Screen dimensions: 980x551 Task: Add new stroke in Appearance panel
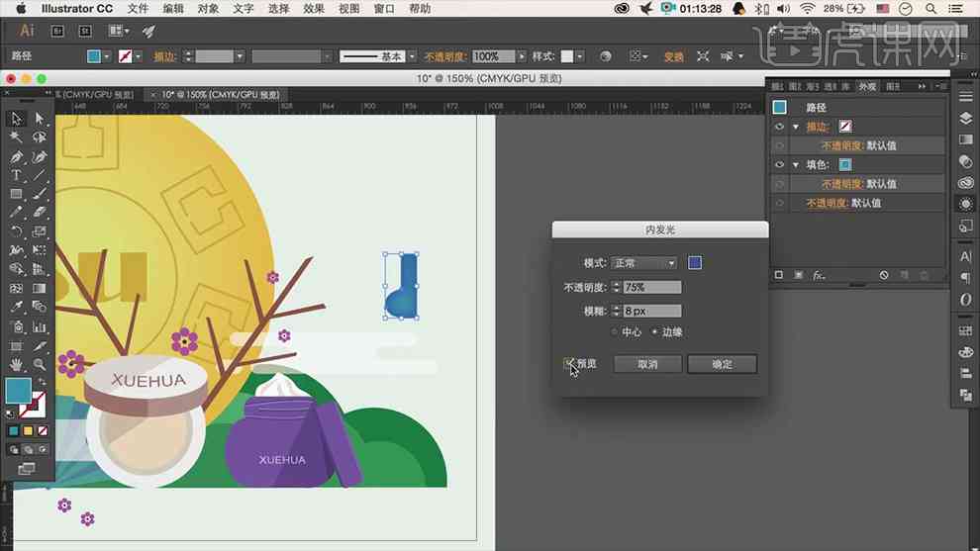point(779,275)
